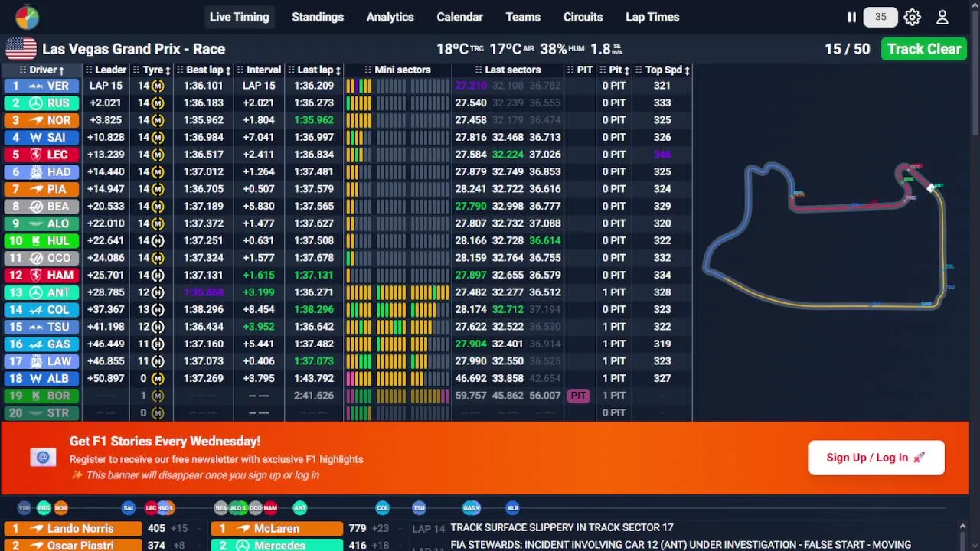Open the Circuits tab

coord(583,17)
